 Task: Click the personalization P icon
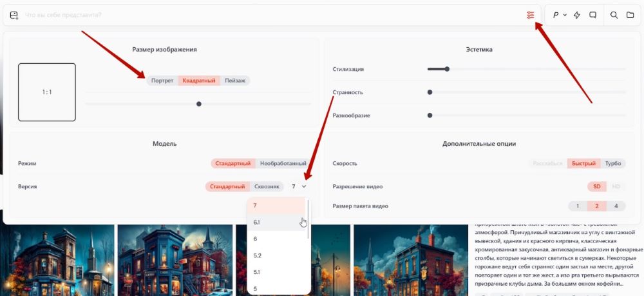556,15
